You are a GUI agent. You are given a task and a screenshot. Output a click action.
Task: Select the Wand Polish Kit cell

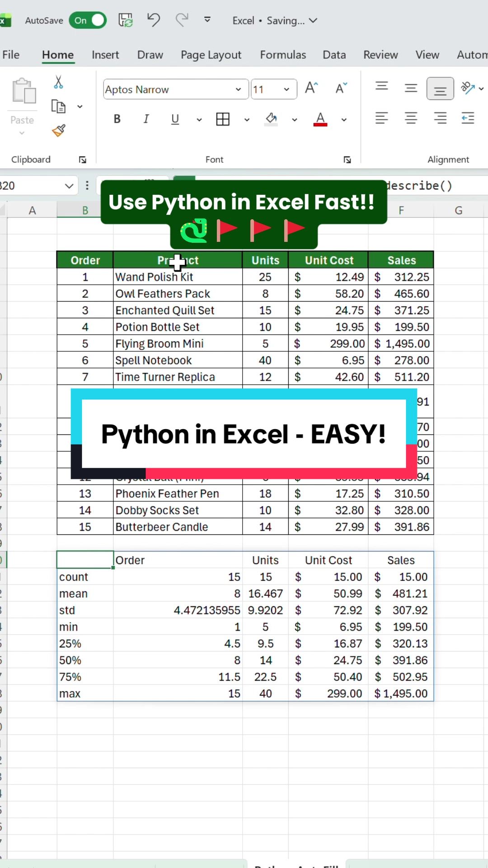coord(178,277)
